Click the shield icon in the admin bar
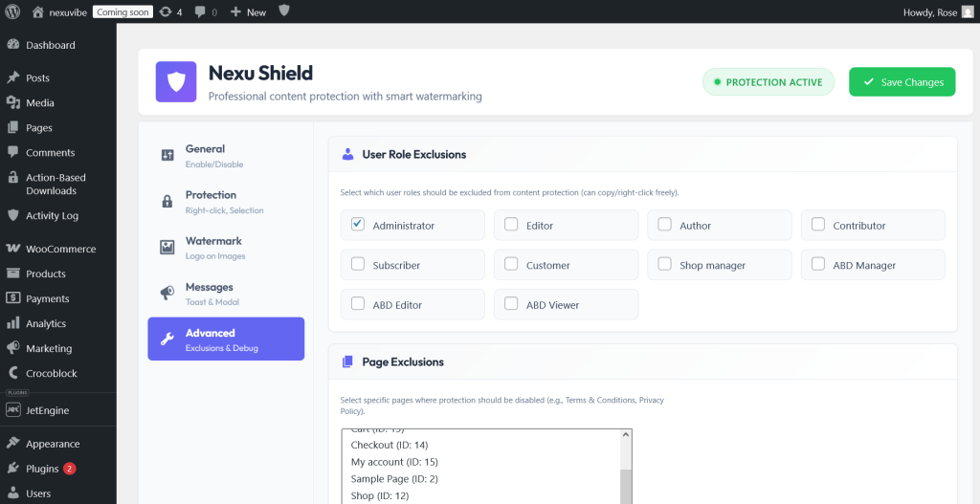The height and width of the screenshot is (504, 980). point(283,11)
